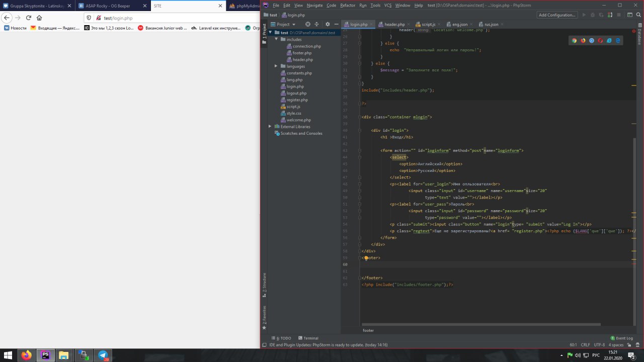Open the Новости bookmark in Firefox
The width and height of the screenshot is (644, 362).
pyautogui.click(x=15, y=28)
